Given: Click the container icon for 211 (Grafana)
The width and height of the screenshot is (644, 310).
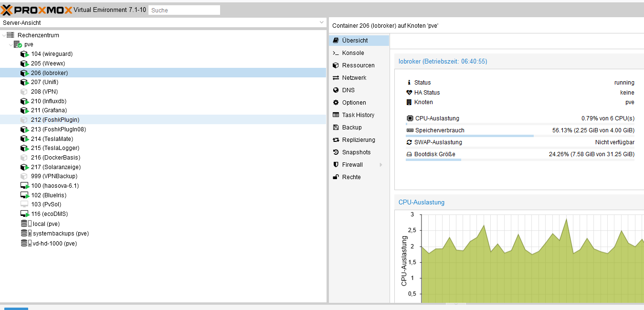Looking at the screenshot, I should tap(25, 110).
